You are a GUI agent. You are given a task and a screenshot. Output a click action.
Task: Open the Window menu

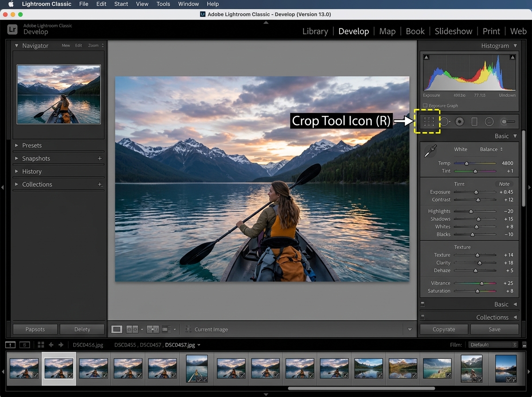[188, 4]
